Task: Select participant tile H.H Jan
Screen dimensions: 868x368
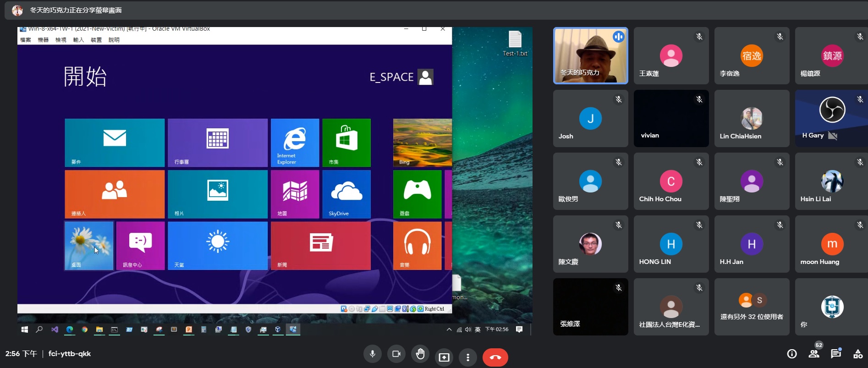Action: pyautogui.click(x=752, y=244)
